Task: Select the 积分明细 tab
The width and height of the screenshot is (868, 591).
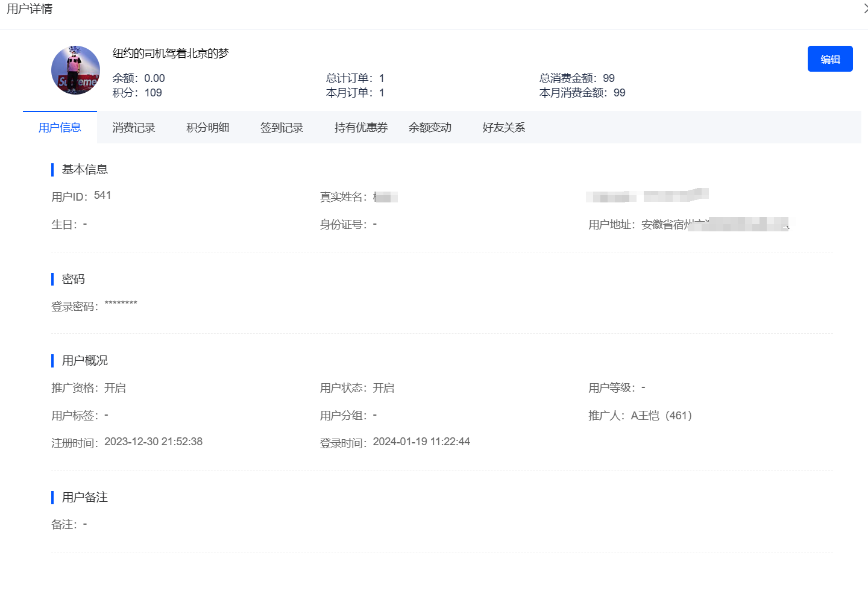Action: click(x=208, y=128)
